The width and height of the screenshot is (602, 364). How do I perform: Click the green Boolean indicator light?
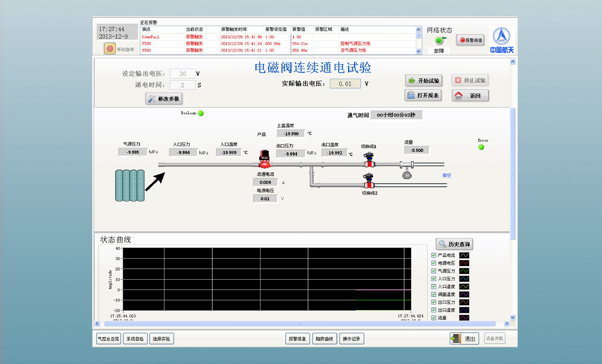pyautogui.click(x=201, y=113)
